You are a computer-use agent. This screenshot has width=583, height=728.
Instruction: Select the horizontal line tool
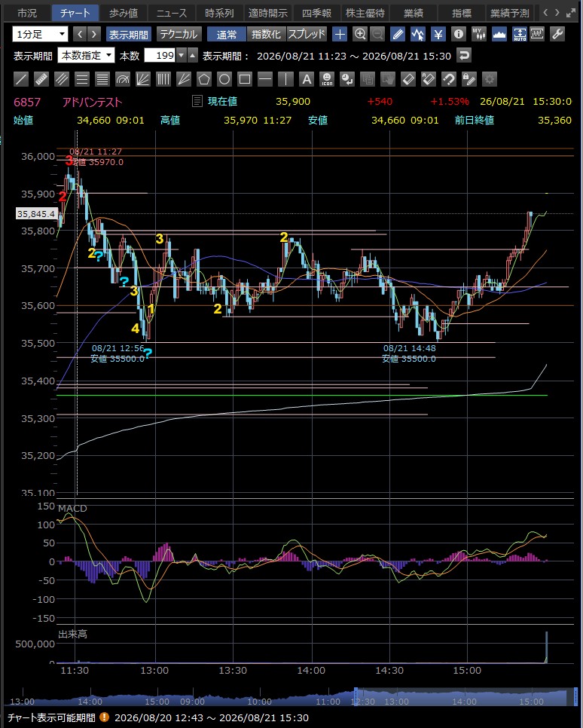tap(265, 79)
